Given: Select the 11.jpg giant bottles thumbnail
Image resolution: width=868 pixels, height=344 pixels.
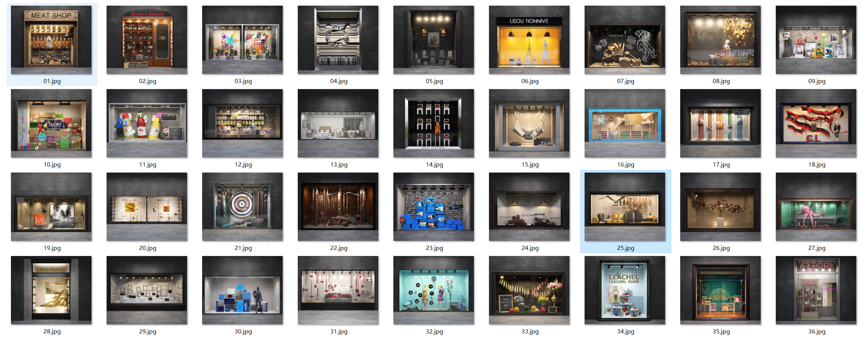Looking at the screenshot, I should (147, 123).
